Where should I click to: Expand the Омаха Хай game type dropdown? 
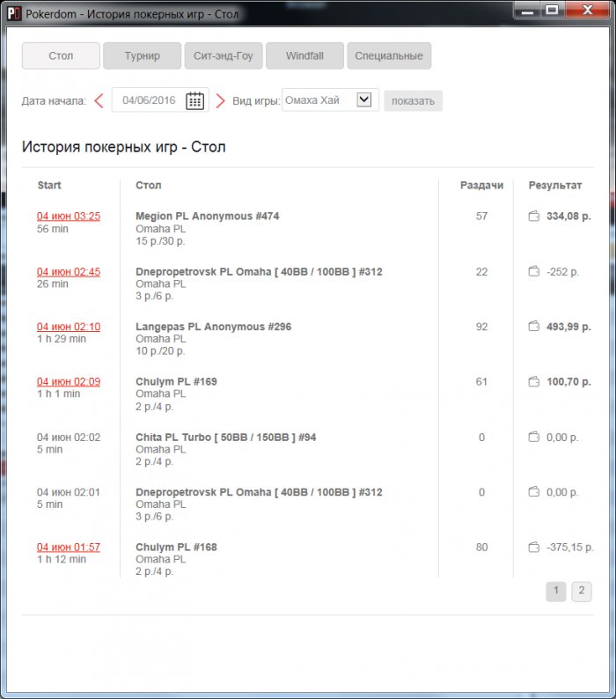pyautogui.click(x=364, y=99)
